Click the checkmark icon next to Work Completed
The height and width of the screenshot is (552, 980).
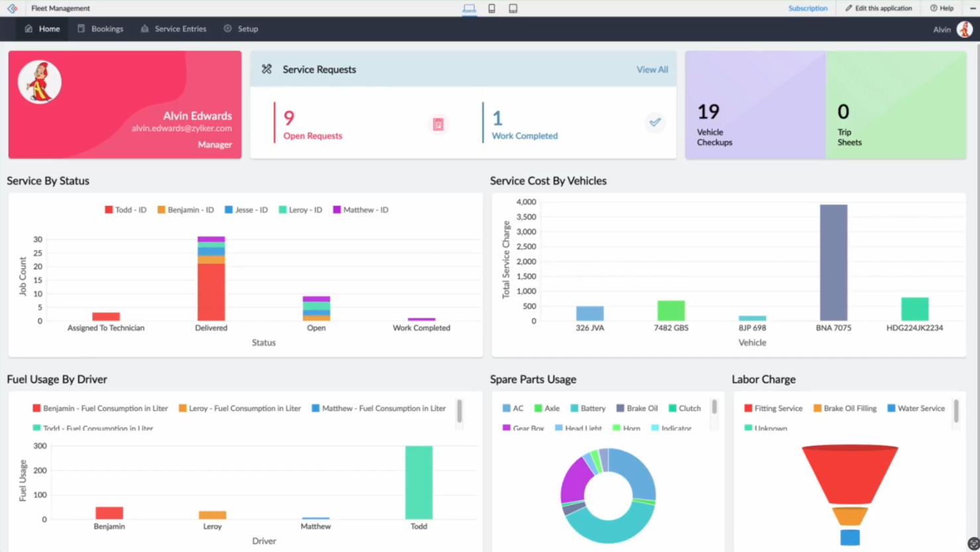coord(655,123)
